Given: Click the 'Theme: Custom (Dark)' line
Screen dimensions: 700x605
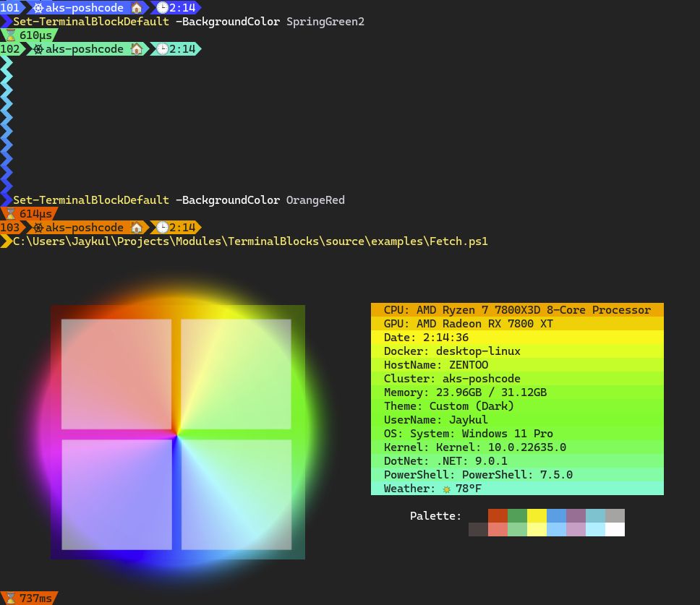Looking at the screenshot, I should pyautogui.click(x=517, y=406).
